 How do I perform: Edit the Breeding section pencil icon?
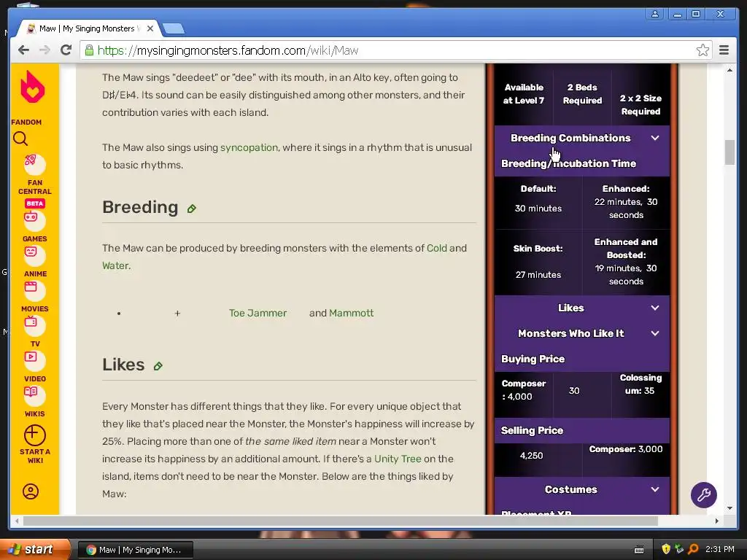[x=192, y=209]
